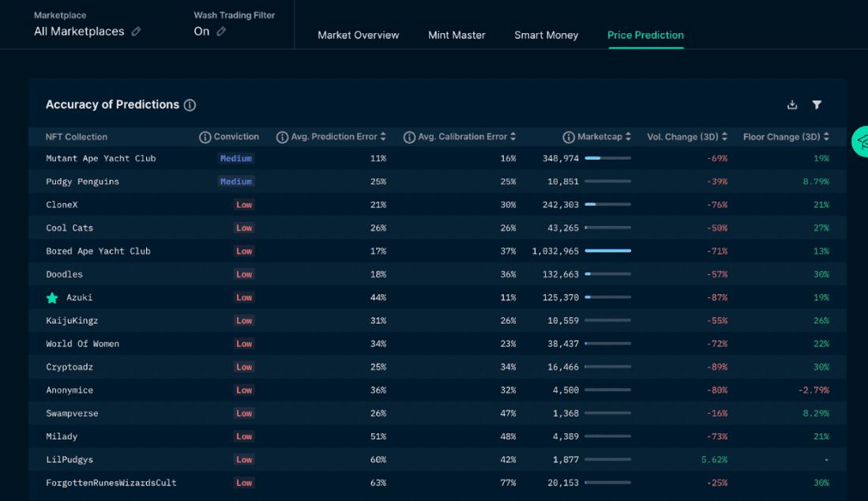The width and height of the screenshot is (868, 501).
Task: Edit the All Marketplaces pencil icon
Action: pos(136,32)
